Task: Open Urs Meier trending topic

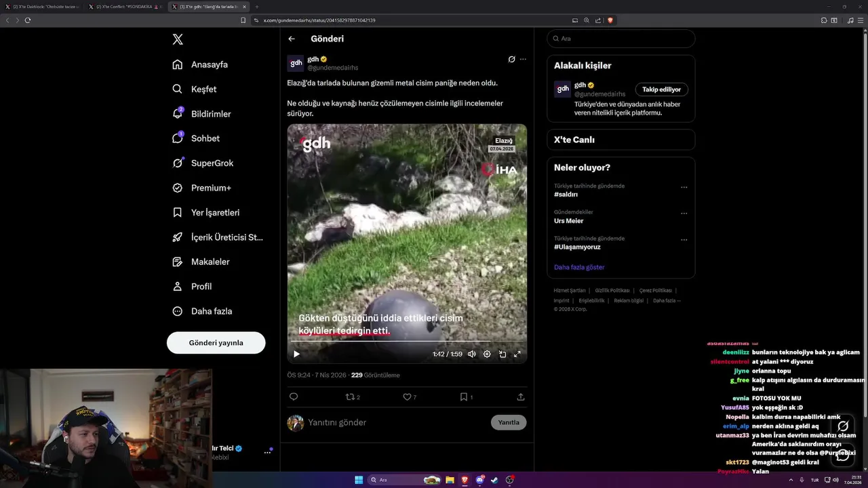Action: tap(568, 221)
